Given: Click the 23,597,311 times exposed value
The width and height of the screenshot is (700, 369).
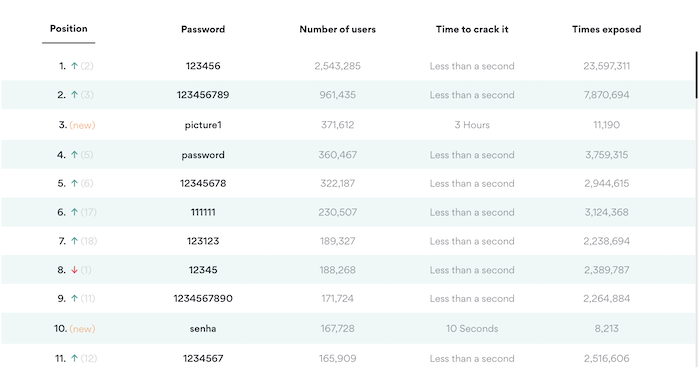Looking at the screenshot, I should (x=606, y=66).
